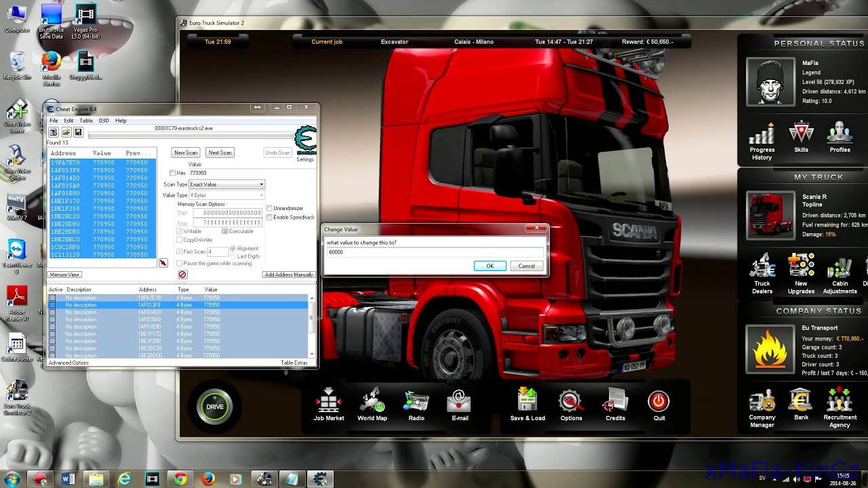The width and height of the screenshot is (868, 488).
Task: Open the D3D menu in Cheat Engine
Action: [x=104, y=121]
